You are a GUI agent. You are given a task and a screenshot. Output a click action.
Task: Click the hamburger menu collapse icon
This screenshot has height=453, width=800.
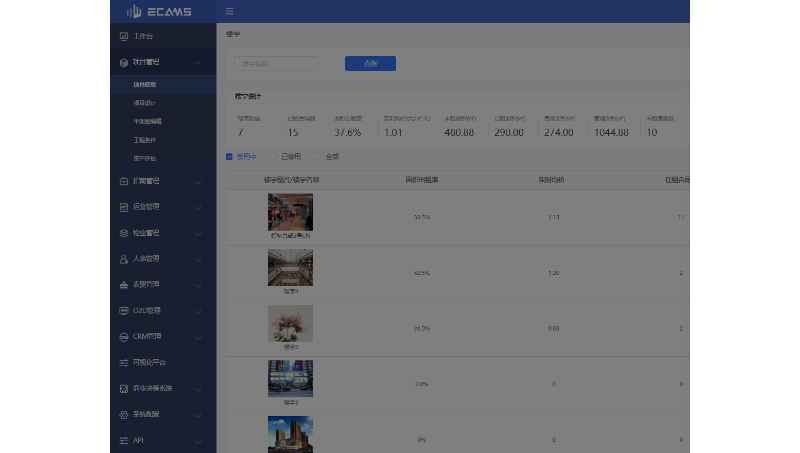229,12
